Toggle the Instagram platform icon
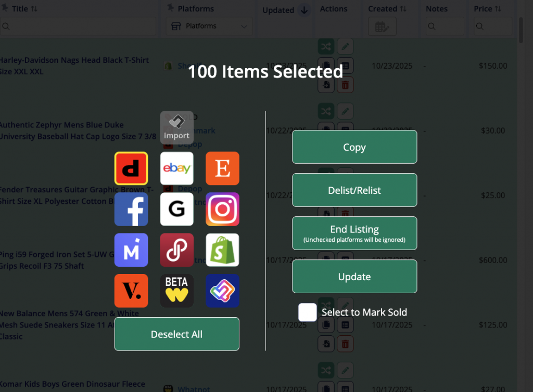This screenshot has height=392, width=533. coord(222,209)
